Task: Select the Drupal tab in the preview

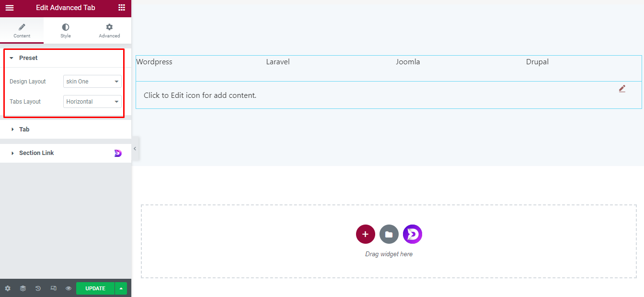Action: (x=537, y=62)
